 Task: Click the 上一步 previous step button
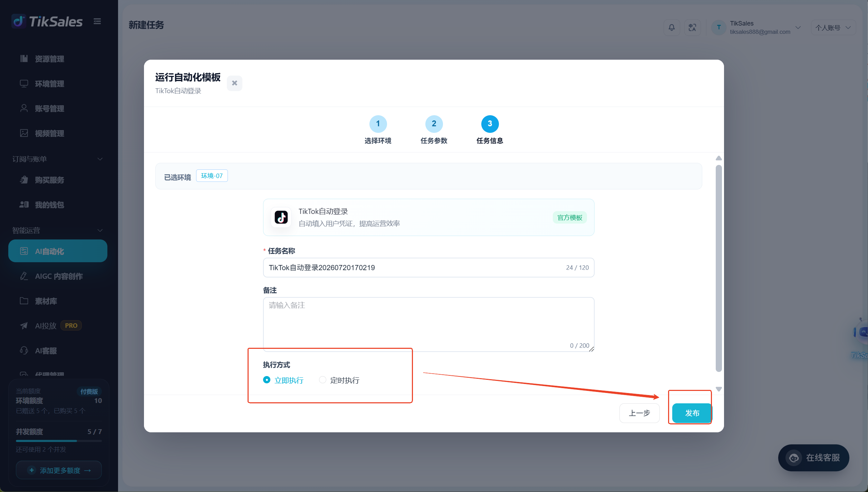click(639, 413)
